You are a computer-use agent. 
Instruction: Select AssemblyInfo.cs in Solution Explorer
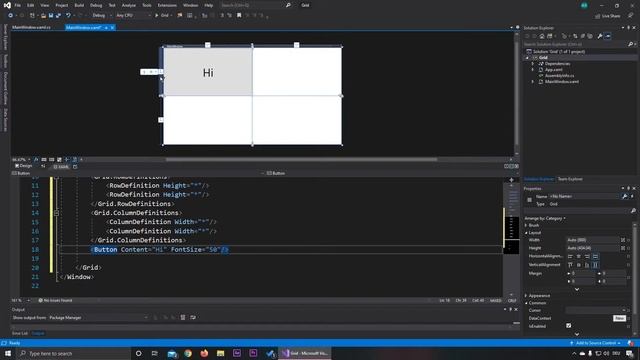559,76
